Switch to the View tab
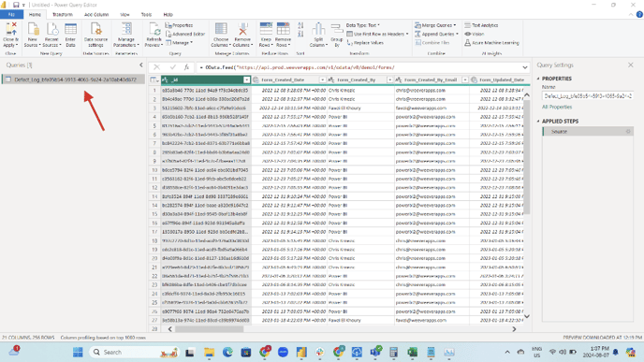 coord(124,14)
